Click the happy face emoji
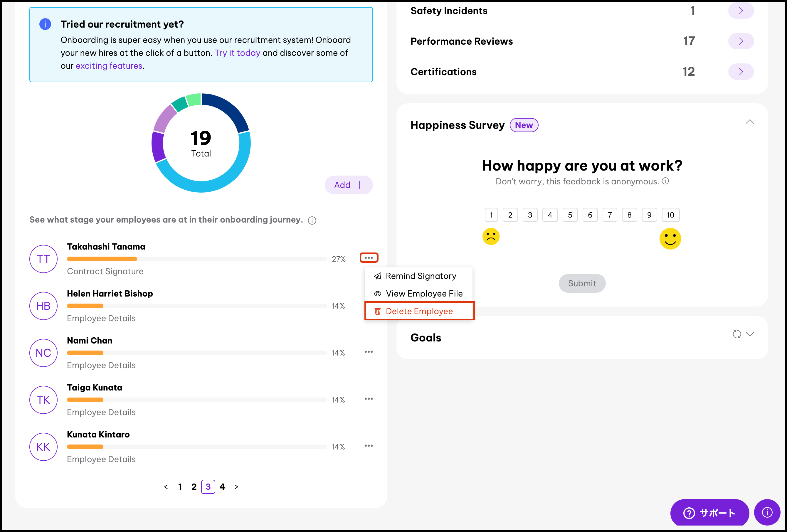The image size is (787, 532). click(x=670, y=238)
